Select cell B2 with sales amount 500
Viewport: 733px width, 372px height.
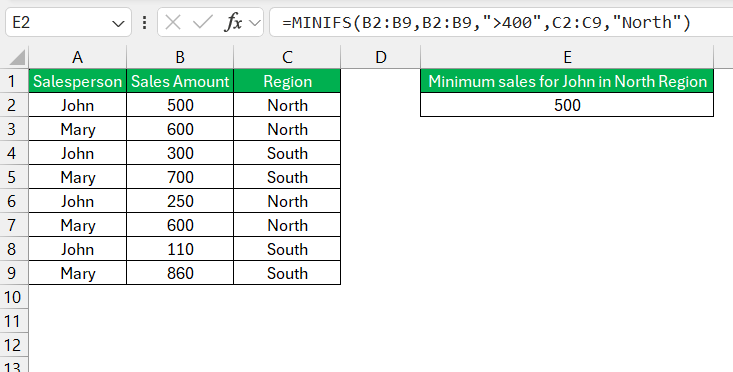pyautogui.click(x=180, y=105)
